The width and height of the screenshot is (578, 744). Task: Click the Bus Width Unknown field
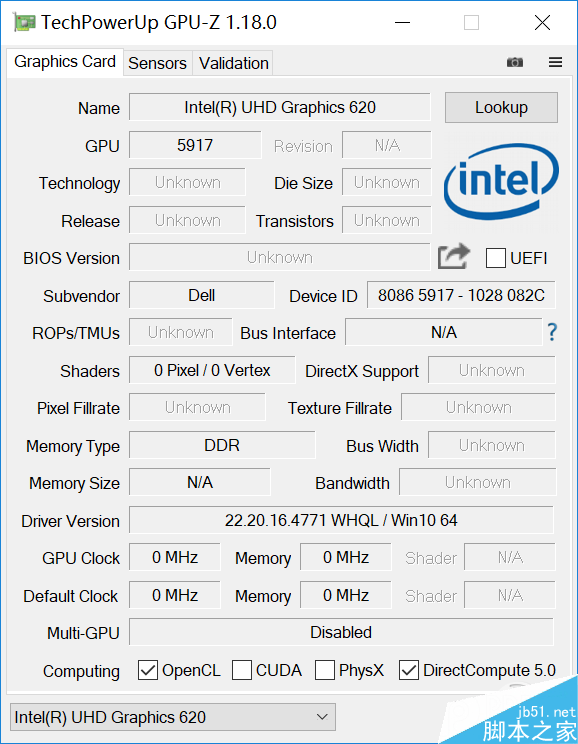click(x=492, y=445)
